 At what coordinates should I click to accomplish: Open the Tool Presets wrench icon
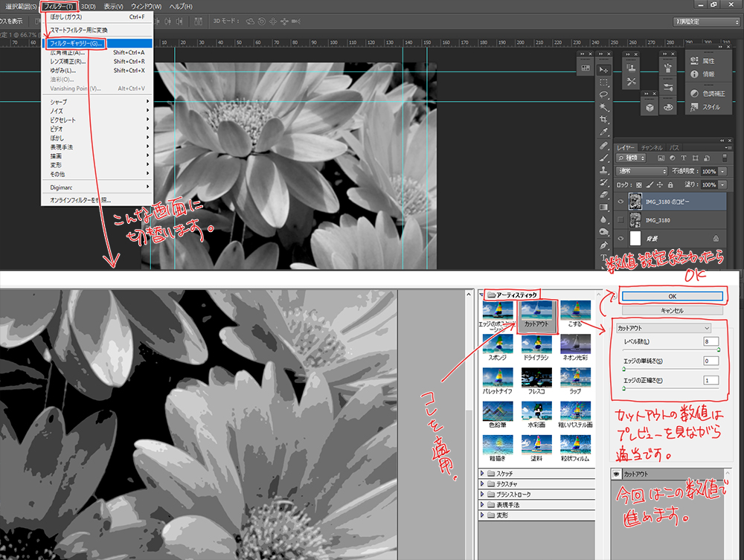tap(631, 82)
